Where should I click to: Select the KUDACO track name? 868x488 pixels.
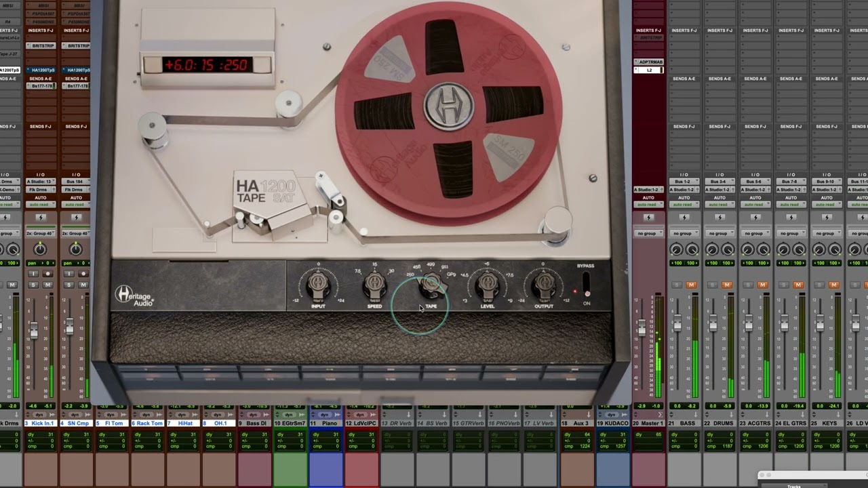[613, 423]
